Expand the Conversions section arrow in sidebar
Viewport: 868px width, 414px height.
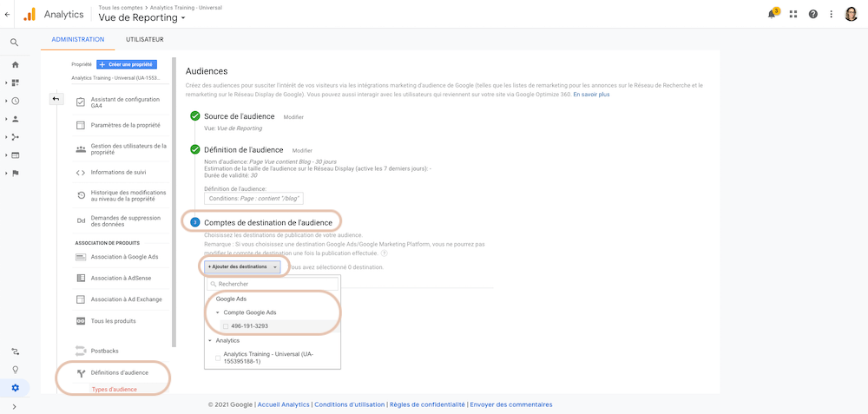pos(6,174)
